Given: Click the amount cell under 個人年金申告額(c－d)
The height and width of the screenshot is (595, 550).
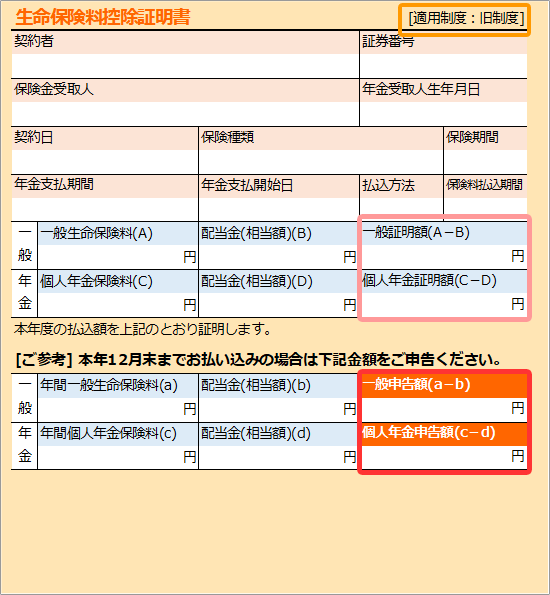Looking at the screenshot, I should pyautogui.click(x=444, y=457).
